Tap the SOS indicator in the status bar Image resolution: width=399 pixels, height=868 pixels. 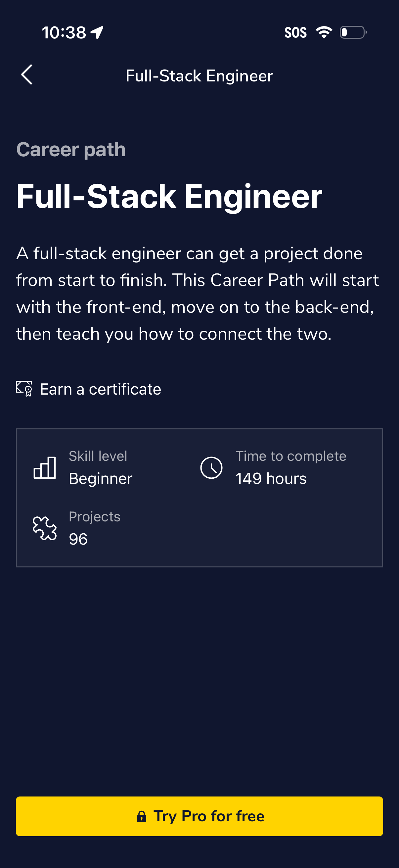click(296, 32)
